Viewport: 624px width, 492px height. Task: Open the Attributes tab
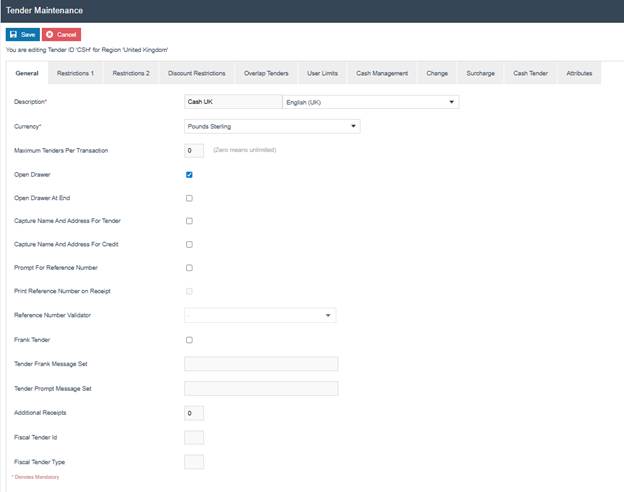click(579, 73)
